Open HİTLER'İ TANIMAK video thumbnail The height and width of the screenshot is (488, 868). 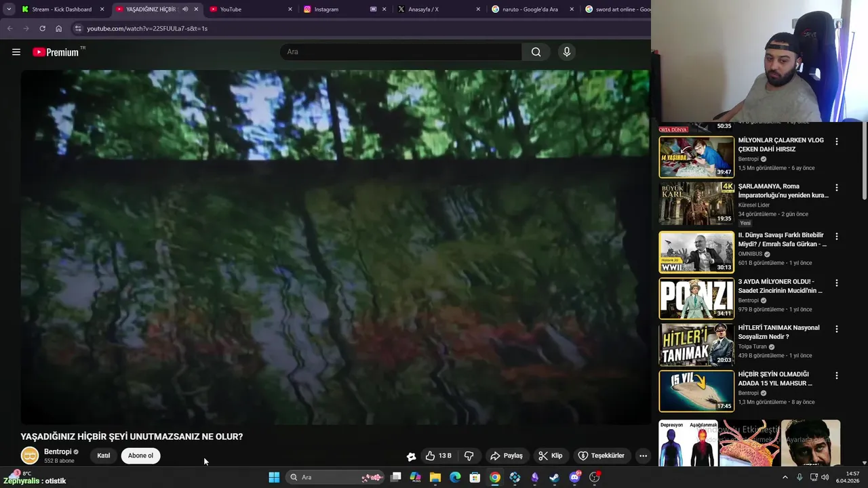tap(696, 345)
